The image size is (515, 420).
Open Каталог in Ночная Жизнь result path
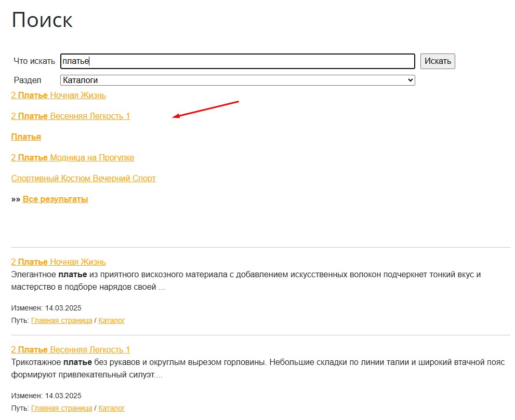(111, 321)
